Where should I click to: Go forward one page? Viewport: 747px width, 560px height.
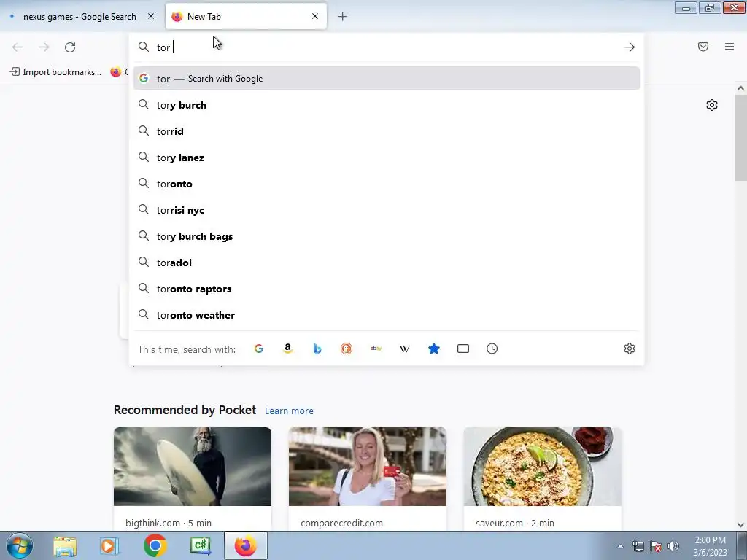pyautogui.click(x=44, y=47)
